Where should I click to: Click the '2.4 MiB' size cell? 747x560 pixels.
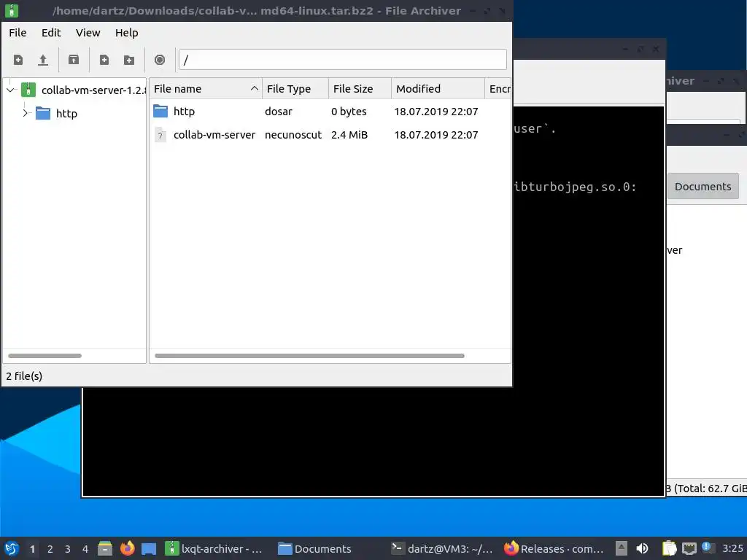point(349,135)
